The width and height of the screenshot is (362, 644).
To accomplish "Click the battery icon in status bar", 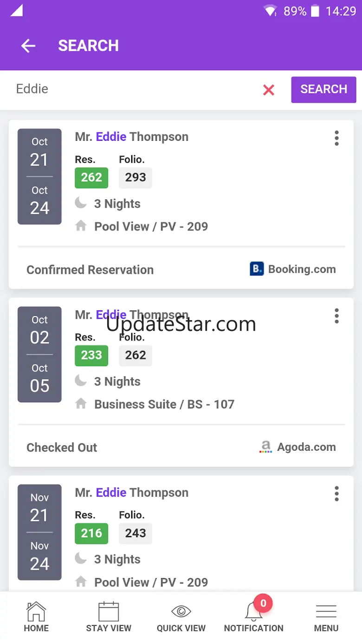I will pyautogui.click(x=315, y=11).
